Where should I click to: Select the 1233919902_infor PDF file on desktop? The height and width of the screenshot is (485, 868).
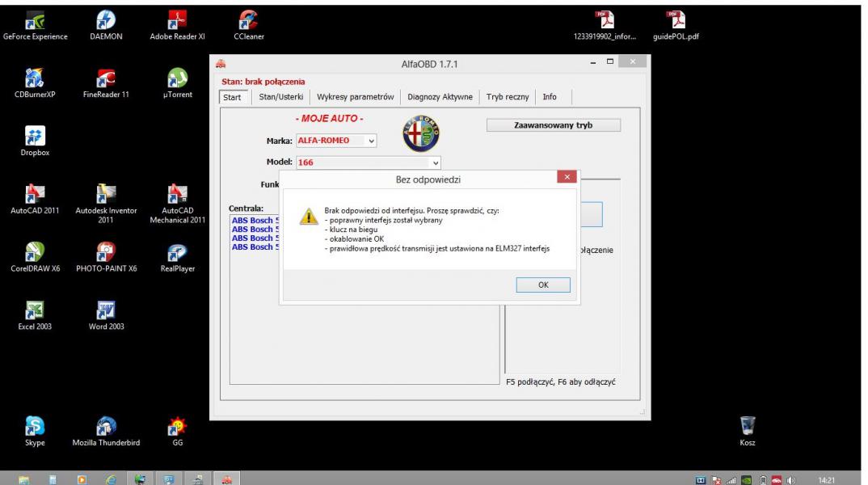pos(605,26)
